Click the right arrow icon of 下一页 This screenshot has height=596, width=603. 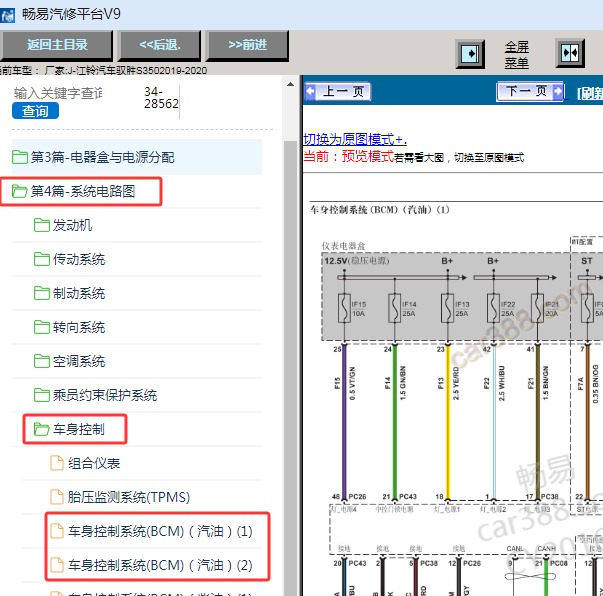coord(558,92)
